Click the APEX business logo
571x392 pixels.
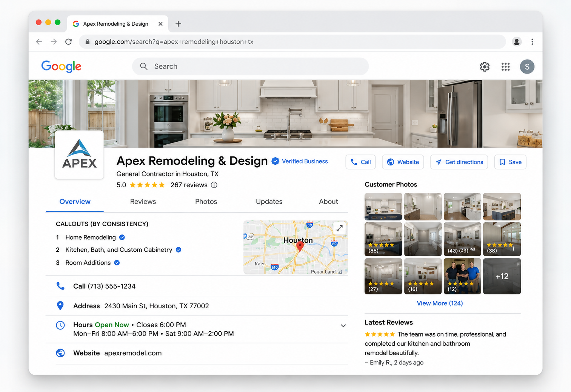[x=79, y=155]
